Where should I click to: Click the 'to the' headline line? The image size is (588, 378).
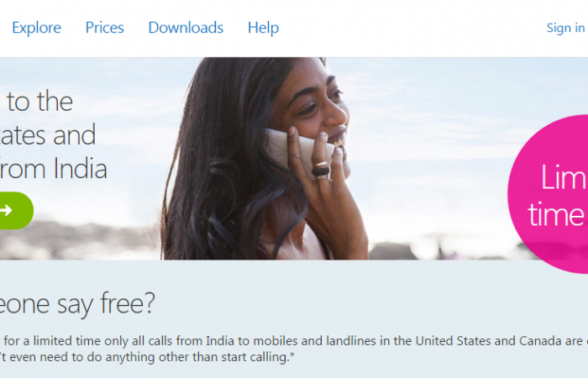coord(39,102)
